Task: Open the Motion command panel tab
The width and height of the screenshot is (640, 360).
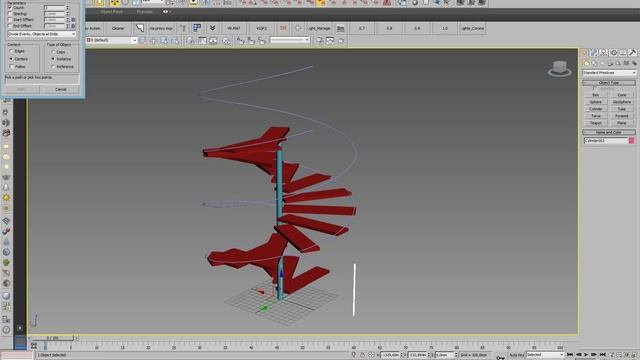Action: tap(613, 53)
